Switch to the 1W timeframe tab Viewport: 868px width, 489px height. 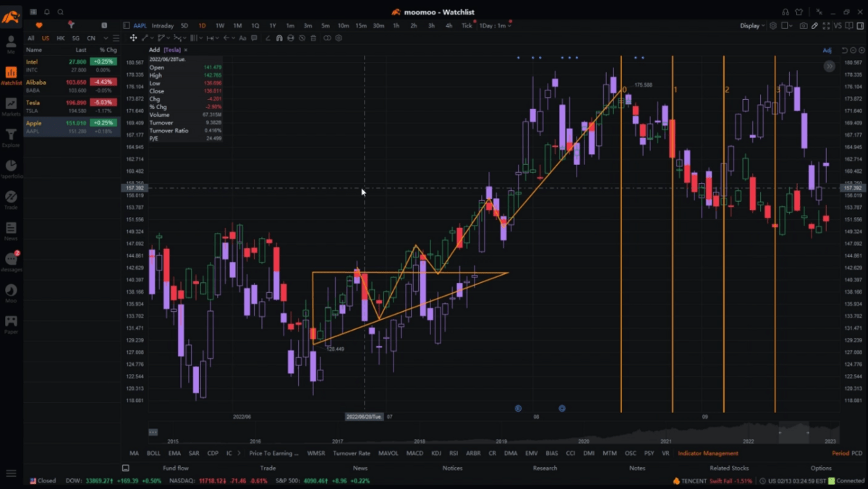pos(220,25)
